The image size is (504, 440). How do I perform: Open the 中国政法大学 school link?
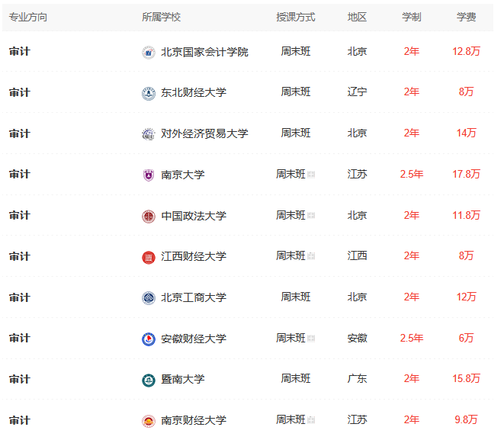tap(194, 216)
